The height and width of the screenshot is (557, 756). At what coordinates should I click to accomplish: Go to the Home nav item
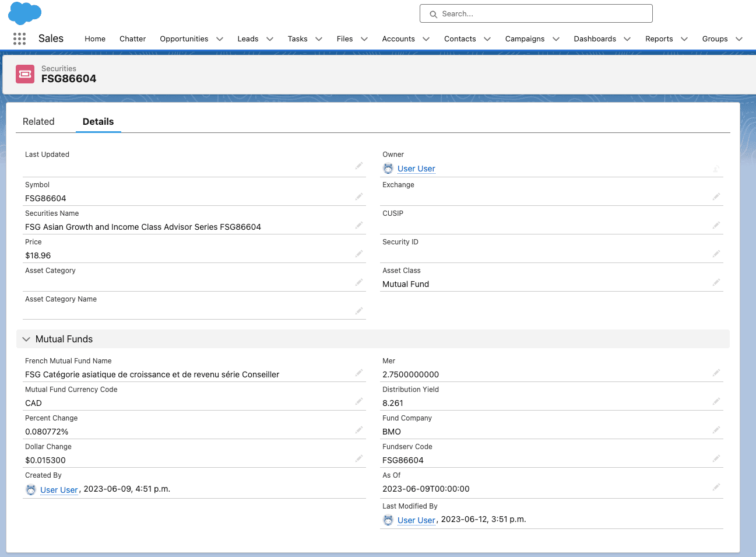95,39
